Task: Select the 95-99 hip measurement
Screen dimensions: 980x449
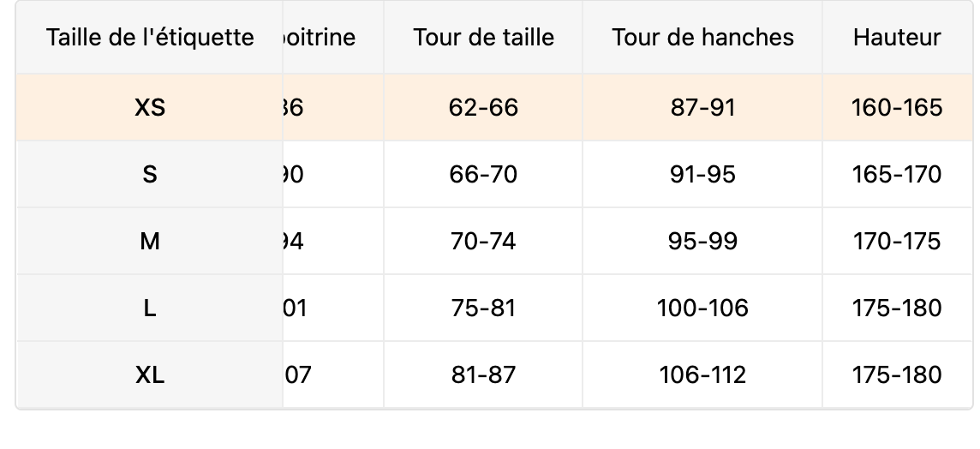Action: click(702, 242)
